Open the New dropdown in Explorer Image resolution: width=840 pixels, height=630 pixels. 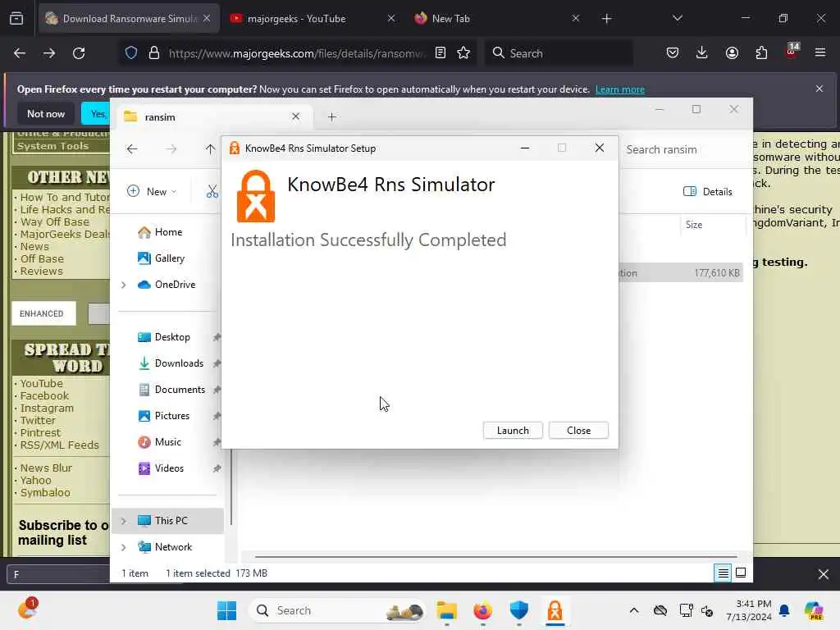[152, 191]
